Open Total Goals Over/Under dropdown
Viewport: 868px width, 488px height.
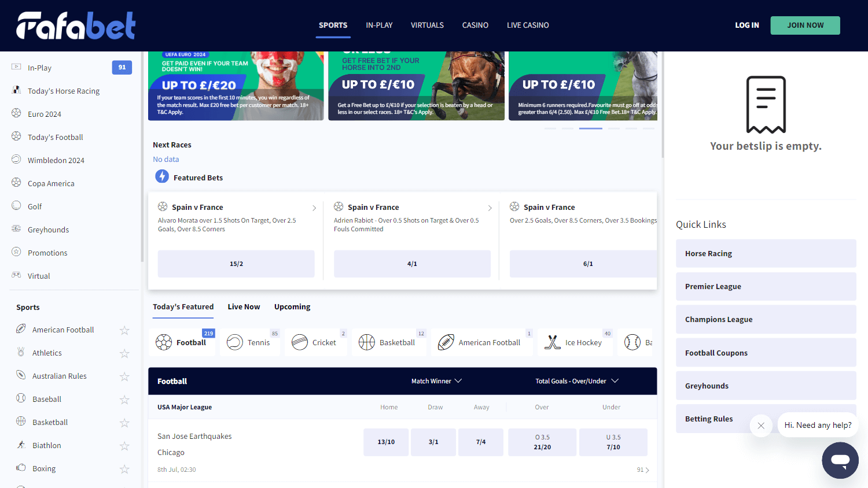coord(577,381)
